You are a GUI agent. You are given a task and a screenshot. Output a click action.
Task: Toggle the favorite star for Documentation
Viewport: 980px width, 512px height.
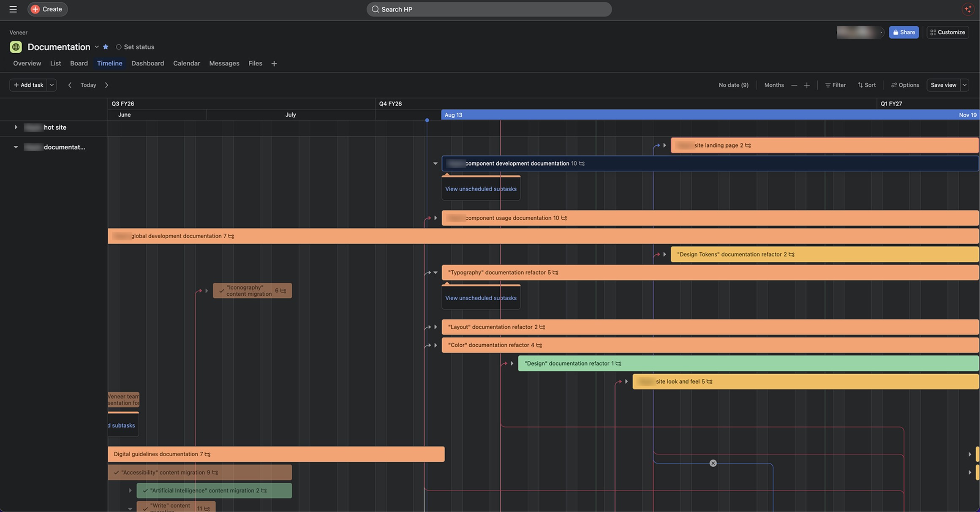tap(106, 47)
